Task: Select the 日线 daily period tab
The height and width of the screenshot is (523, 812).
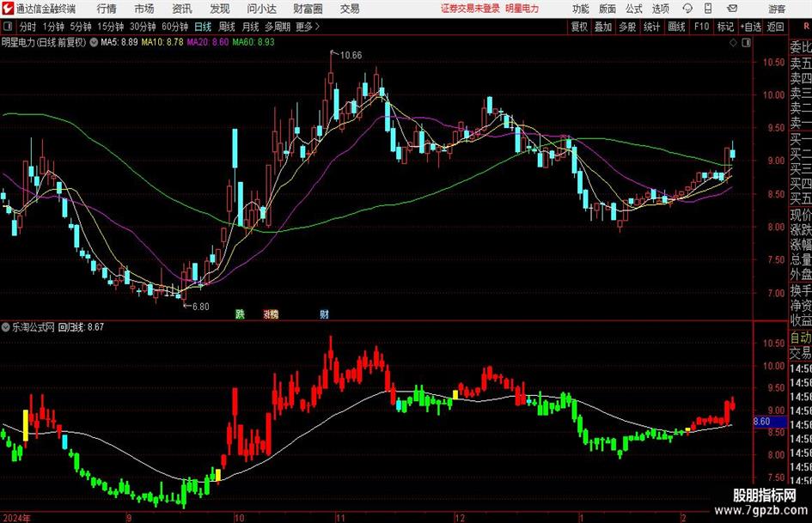Action: [203, 27]
